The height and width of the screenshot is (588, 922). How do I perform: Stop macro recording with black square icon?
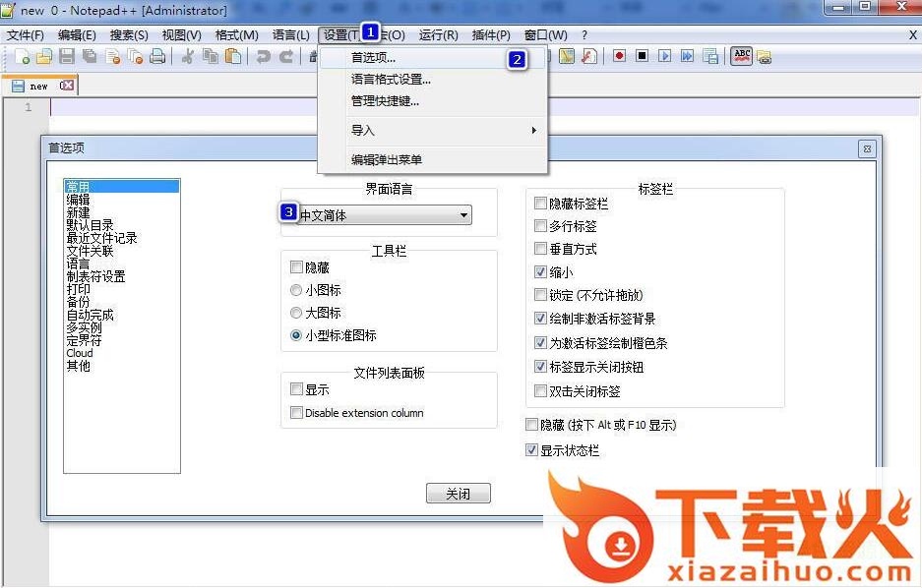point(643,56)
